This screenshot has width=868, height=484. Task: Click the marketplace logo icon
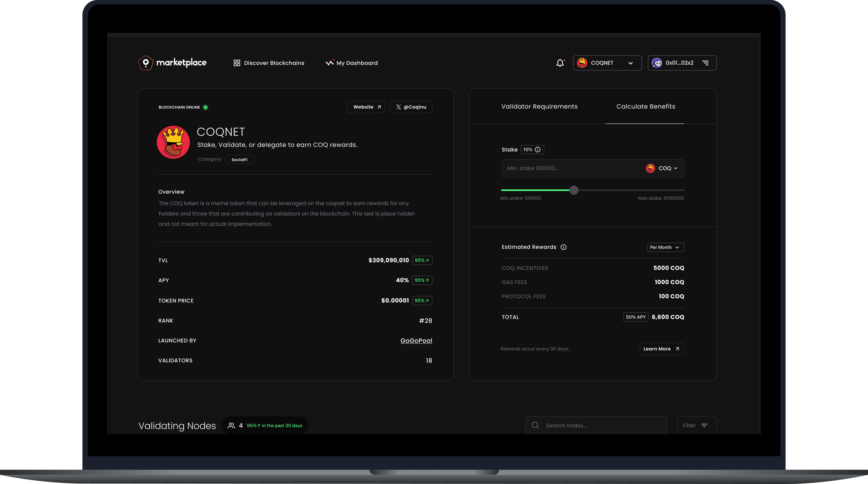(146, 62)
